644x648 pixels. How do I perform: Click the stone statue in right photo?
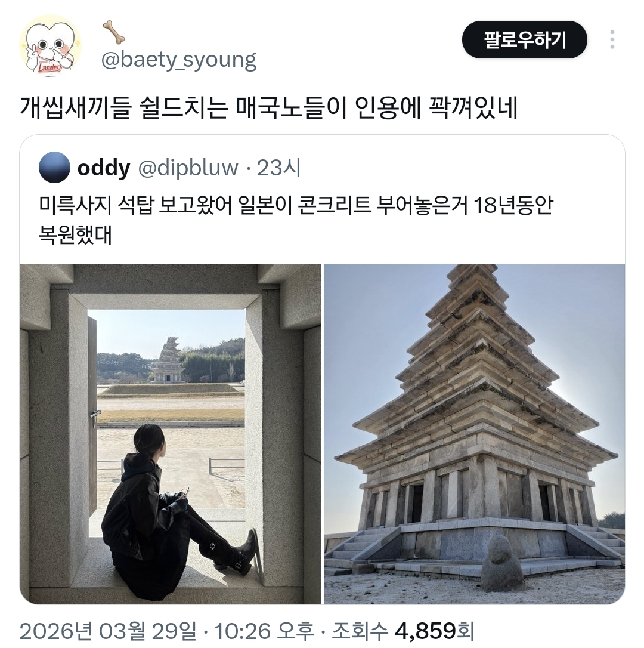501,563
